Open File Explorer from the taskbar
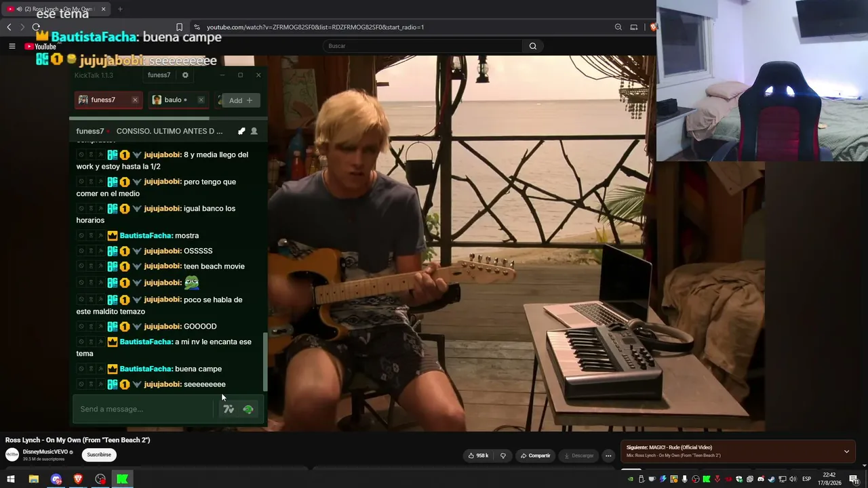 [x=34, y=479]
